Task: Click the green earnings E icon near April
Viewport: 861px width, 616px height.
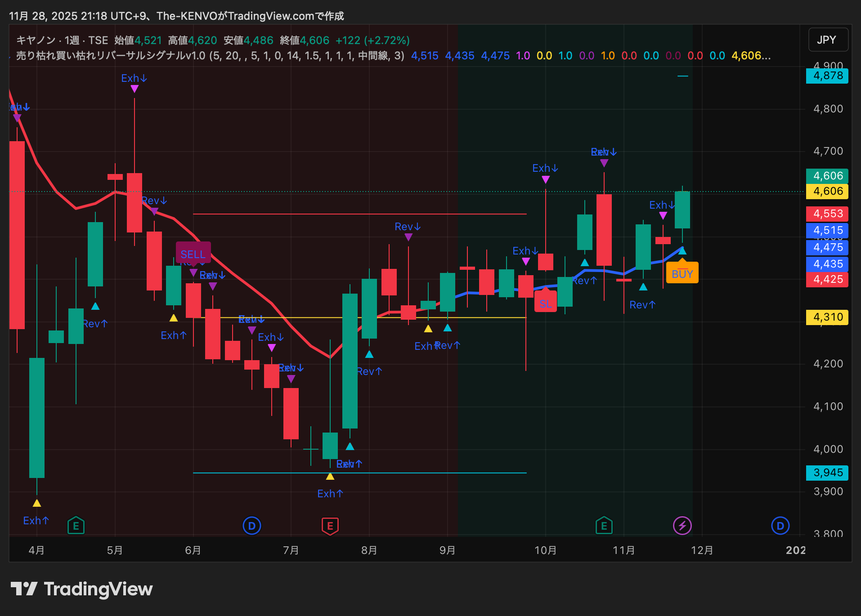Action: pyautogui.click(x=76, y=525)
